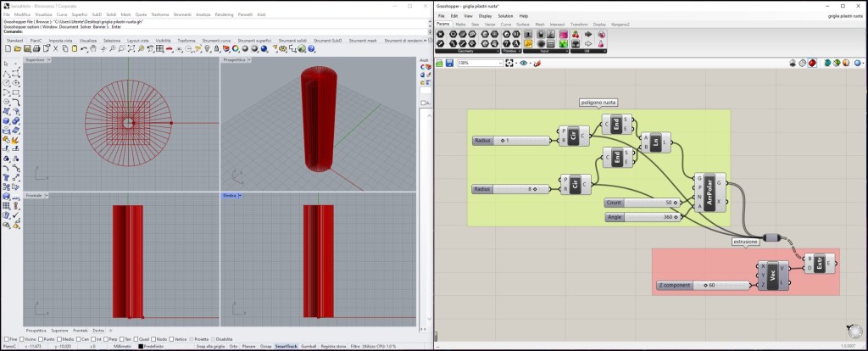Open the Prospettica viewport title dropdown arrow

click(x=251, y=60)
